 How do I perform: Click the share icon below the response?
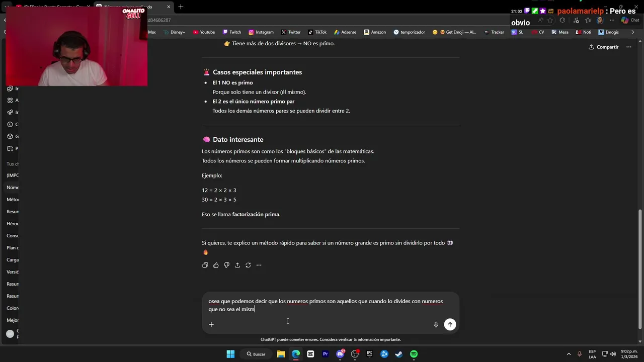click(x=237, y=265)
